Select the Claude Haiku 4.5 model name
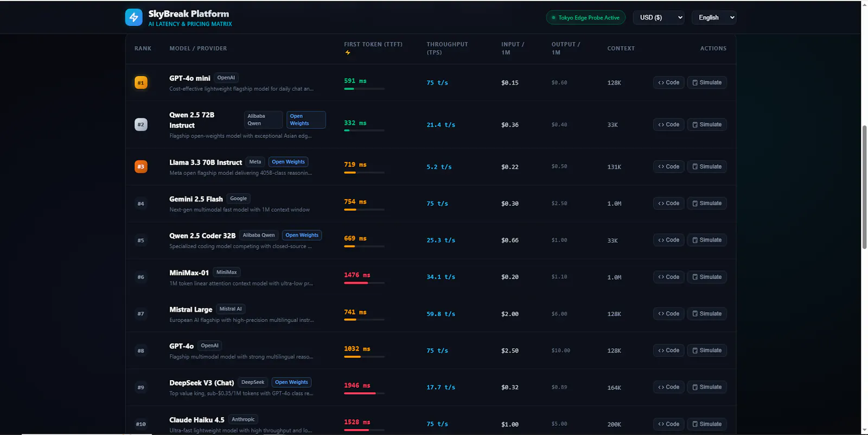The image size is (868, 435). [x=196, y=420]
